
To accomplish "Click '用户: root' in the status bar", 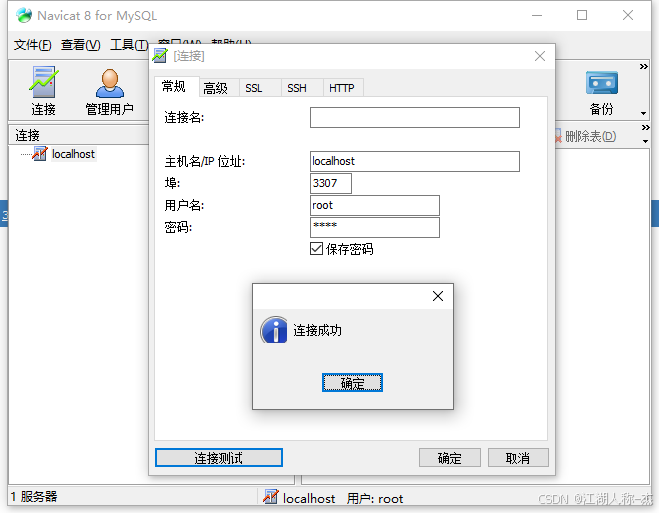I will [x=375, y=499].
